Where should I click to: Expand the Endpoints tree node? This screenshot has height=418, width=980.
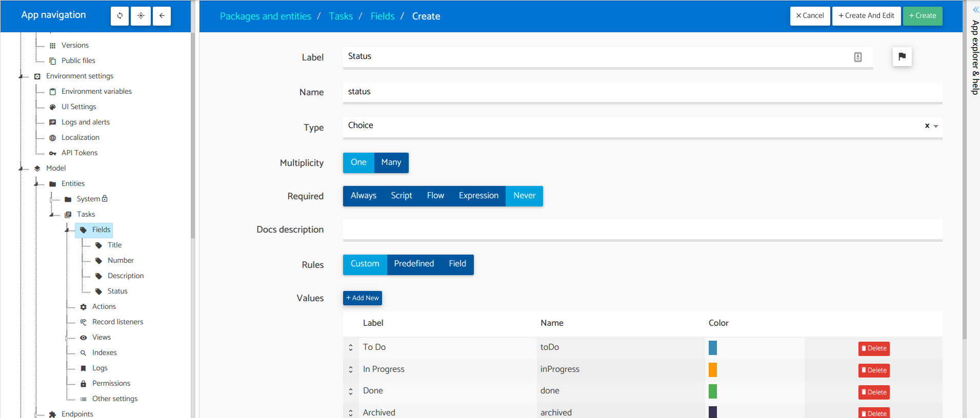36,414
